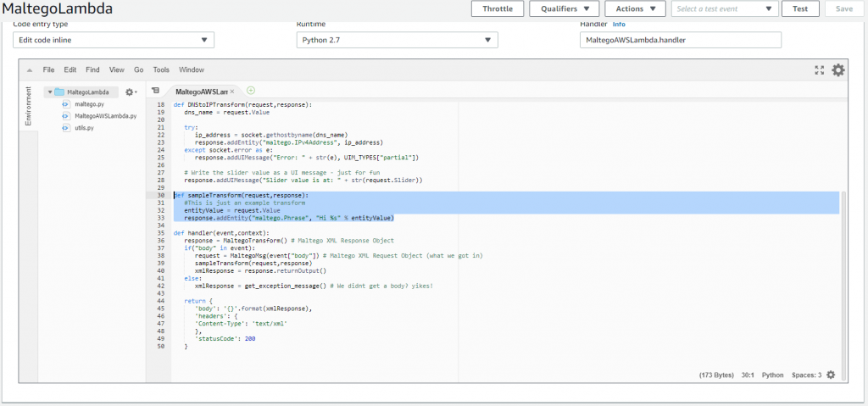Image resolution: width=868 pixels, height=406 pixels.
Task: Open the Python language selector in status bar
Action: click(x=773, y=375)
